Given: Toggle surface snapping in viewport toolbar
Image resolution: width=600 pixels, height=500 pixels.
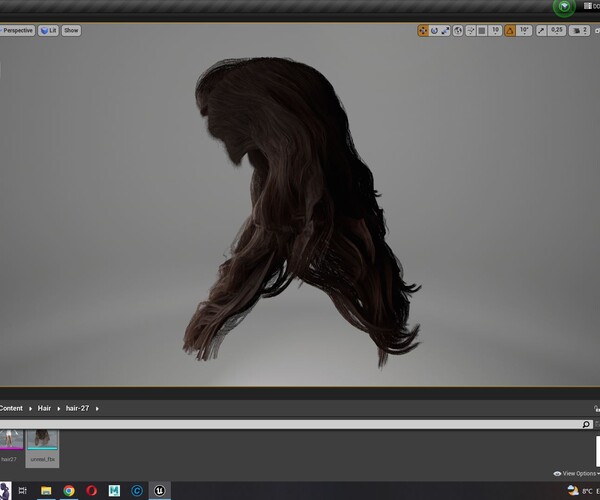Looking at the screenshot, I should (x=471, y=31).
